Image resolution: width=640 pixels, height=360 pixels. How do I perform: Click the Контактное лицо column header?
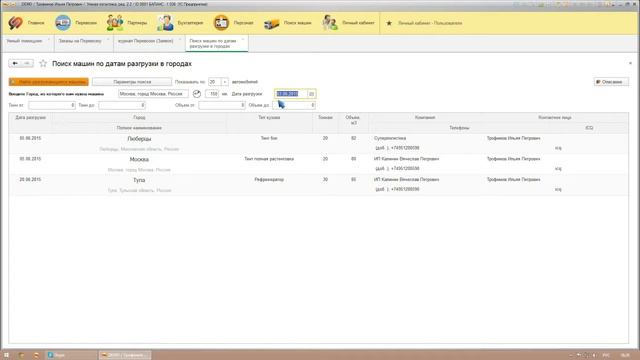[x=555, y=118]
